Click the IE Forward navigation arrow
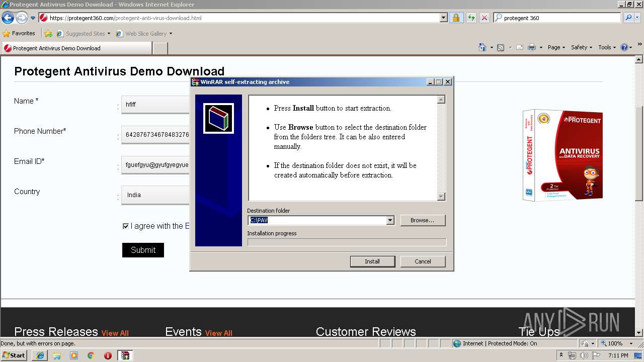 coord(22,18)
